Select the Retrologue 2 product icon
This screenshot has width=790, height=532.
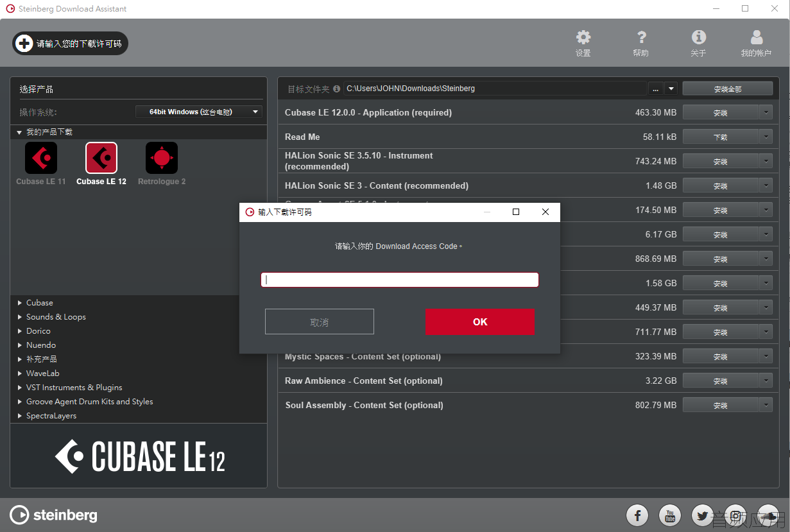pyautogui.click(x=162, y=158)
